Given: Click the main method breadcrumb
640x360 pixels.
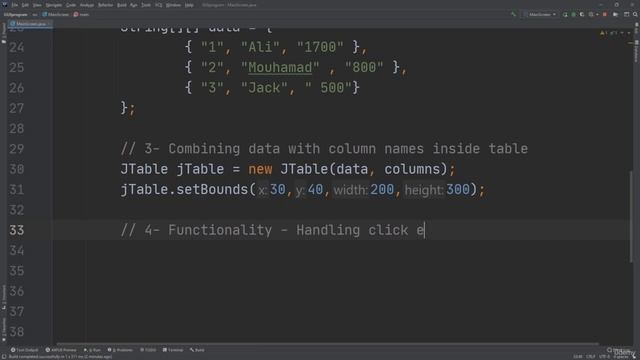Looking at the screenshot, I should 81,14.
